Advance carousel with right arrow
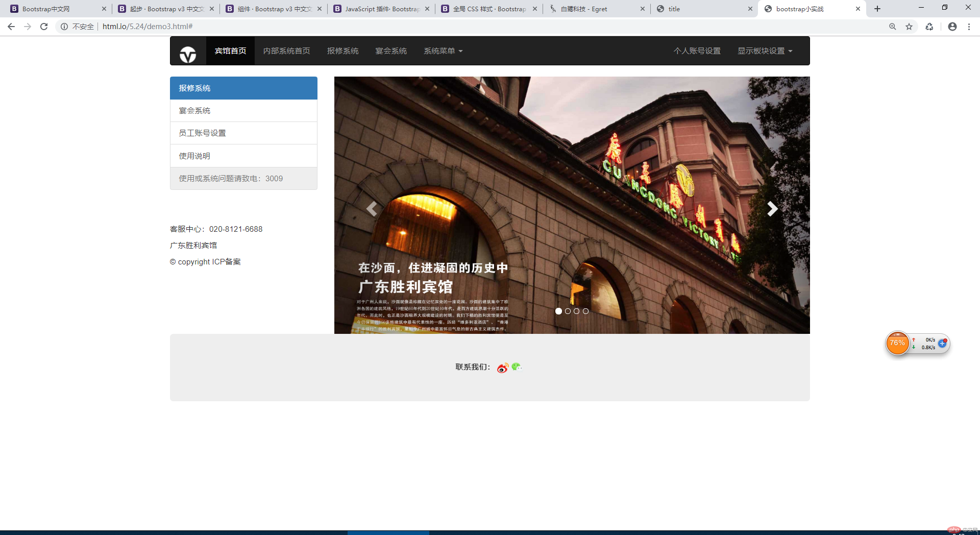The image size is (980, 535). [773, 208]
